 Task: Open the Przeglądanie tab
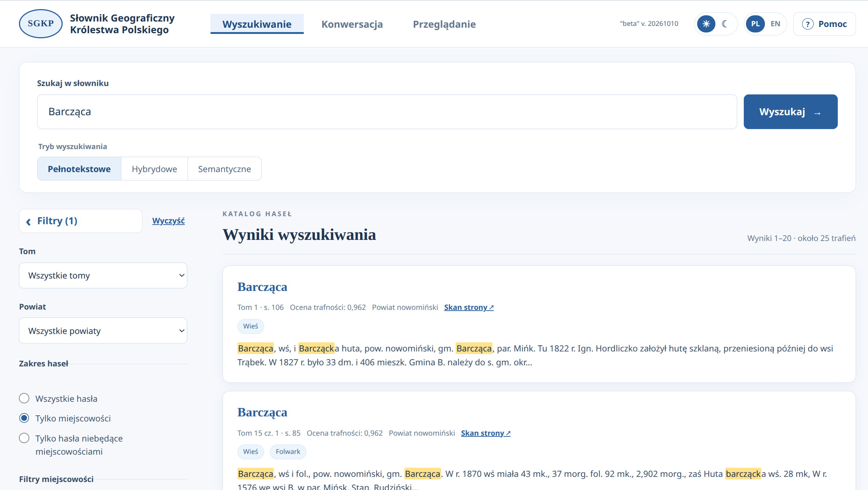(x=444, y=24)
